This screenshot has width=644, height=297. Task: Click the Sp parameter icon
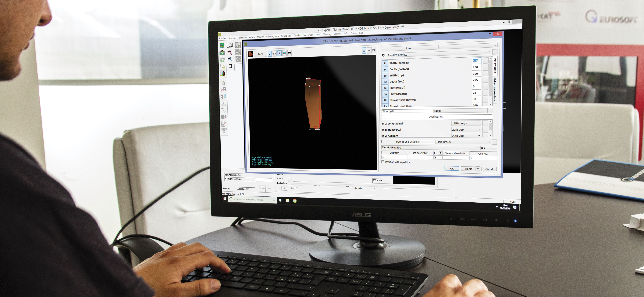pyautogui.click(x=385, y=94)
